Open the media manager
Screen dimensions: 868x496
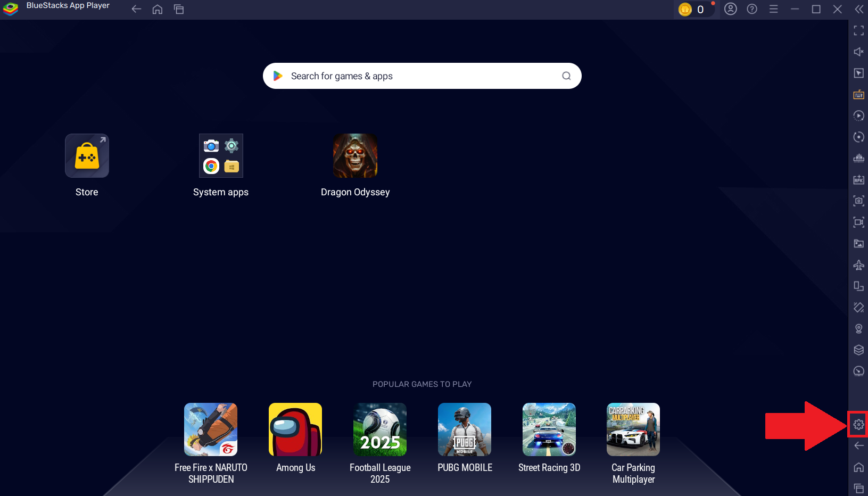coord(858,244)
